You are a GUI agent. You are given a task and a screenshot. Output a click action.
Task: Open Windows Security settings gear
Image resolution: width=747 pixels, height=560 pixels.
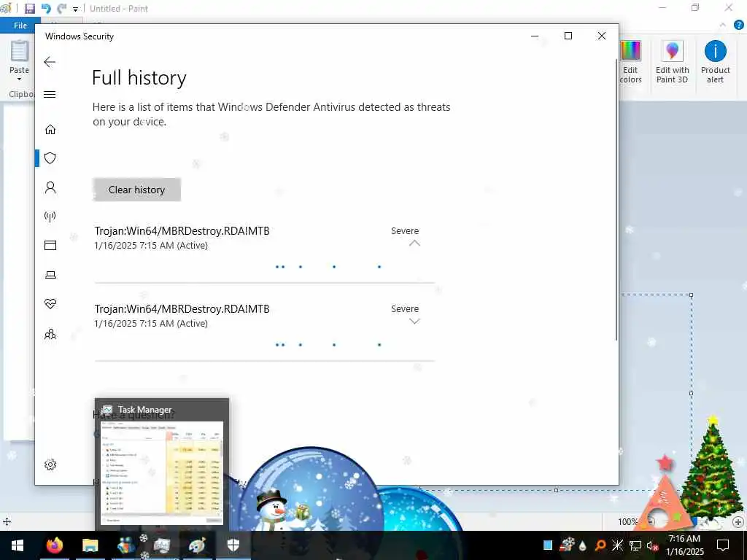(50, 464)
